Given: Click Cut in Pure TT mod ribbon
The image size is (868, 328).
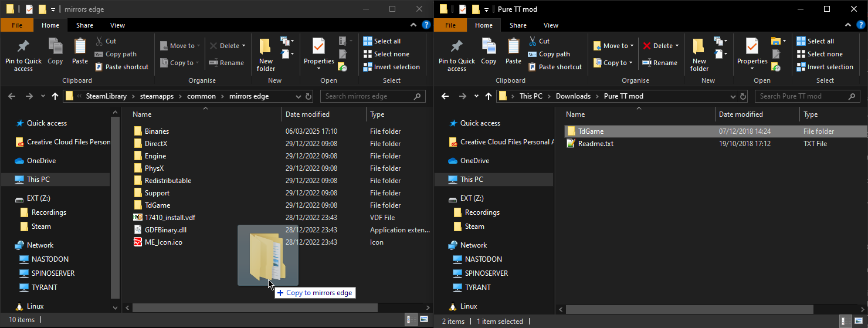Looking at the screenshot, I should click(539, 41).
